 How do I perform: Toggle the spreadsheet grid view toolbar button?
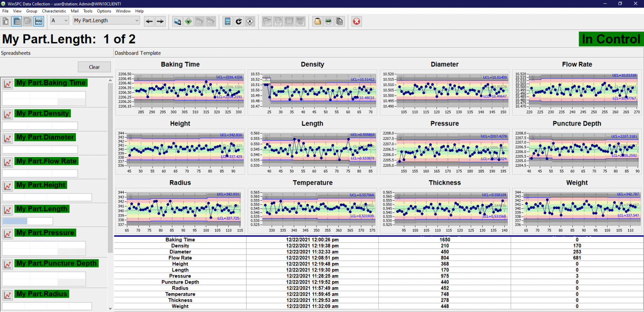pyautogui.click(x=17, y=21)
